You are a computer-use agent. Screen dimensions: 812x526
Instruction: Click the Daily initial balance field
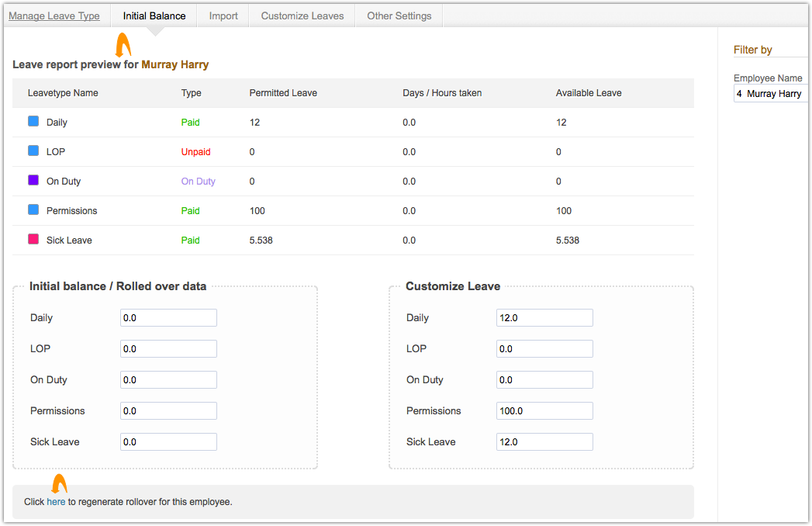(x=168, y=318)
